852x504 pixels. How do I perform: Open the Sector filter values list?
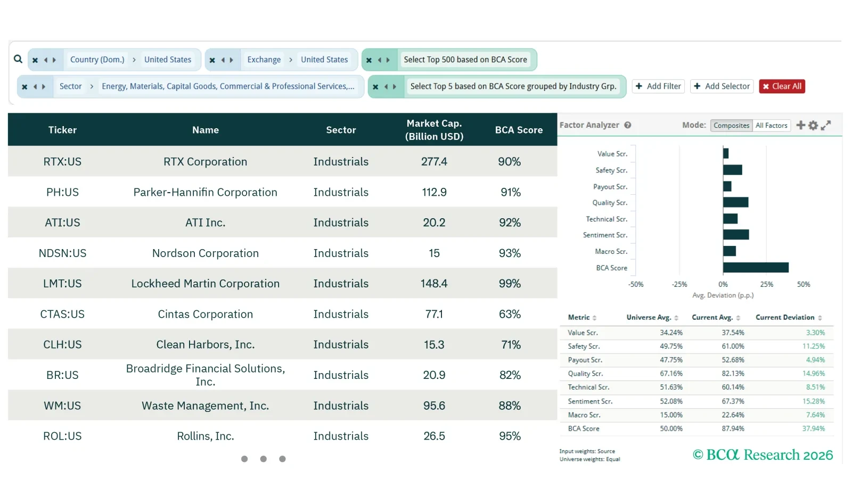click(x=228, y=86)
